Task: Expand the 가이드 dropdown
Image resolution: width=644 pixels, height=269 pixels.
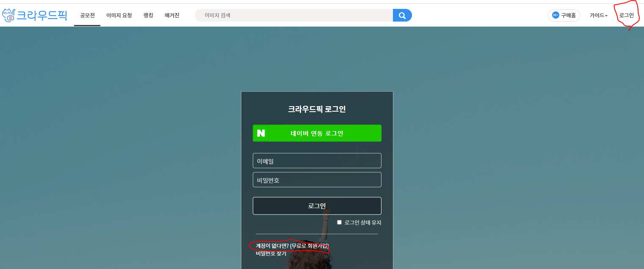Action: (x=599, y=16)
